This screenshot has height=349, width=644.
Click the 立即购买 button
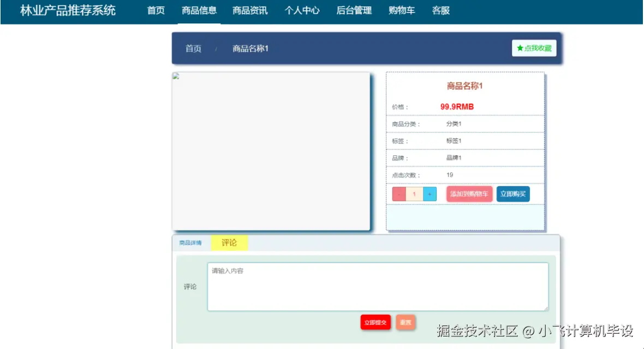[513, 194]
